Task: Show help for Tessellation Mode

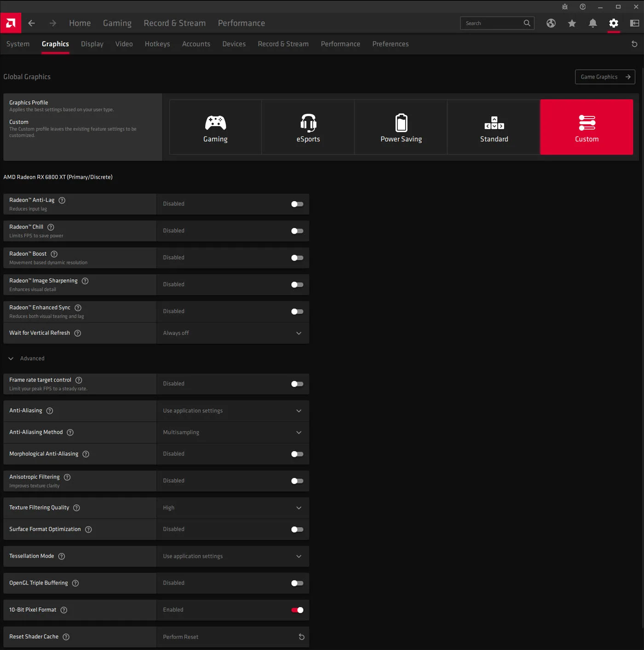Action: click(x=62, y=556)
